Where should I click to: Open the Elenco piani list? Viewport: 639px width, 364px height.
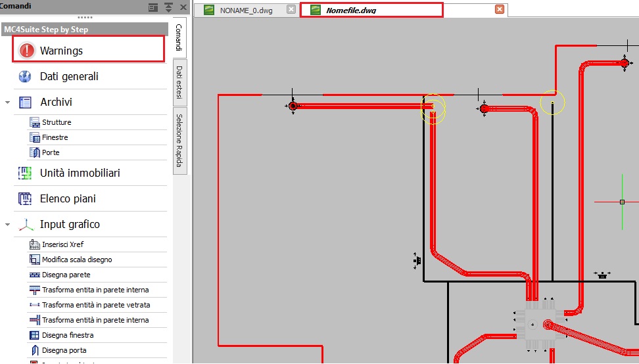[68, 198]
